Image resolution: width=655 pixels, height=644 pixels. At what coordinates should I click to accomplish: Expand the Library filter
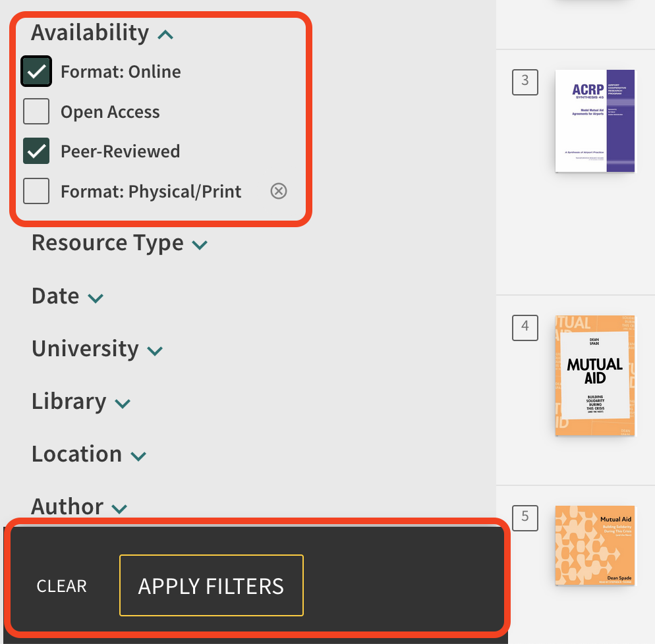[123, 403]
